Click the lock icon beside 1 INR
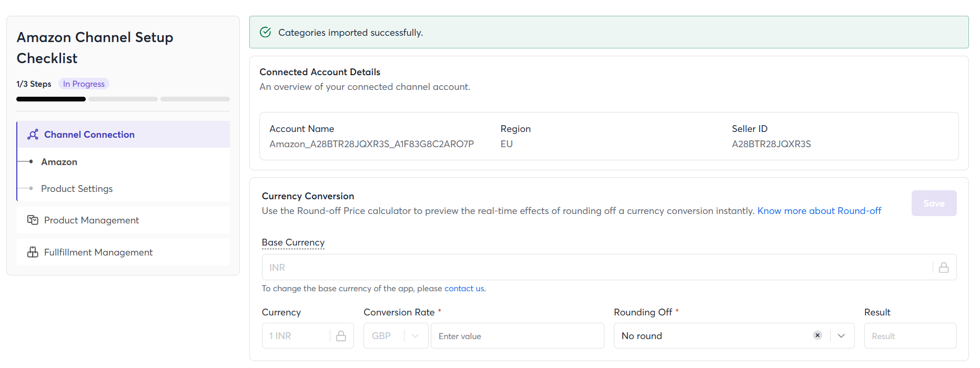The width and height of the screenshot is (980, 368). tap(341, 336)
